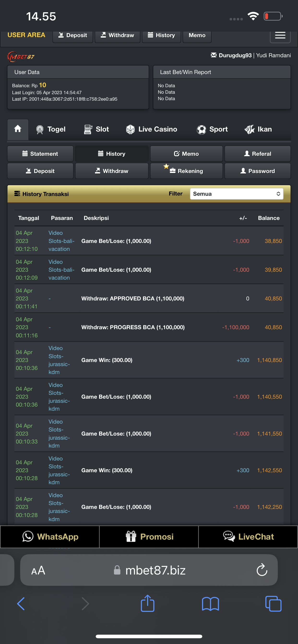Tap the home icon tab
This screenshot has width=298, height=644.
[18, 129]
